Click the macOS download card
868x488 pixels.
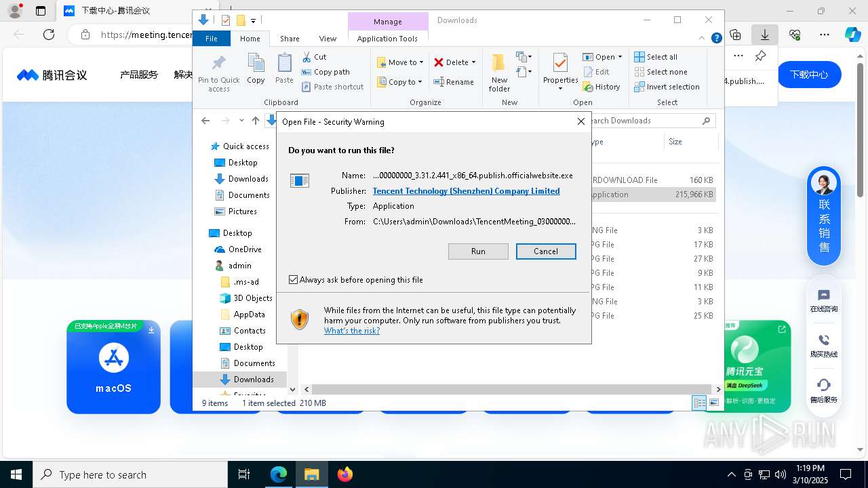pos(113,367)
